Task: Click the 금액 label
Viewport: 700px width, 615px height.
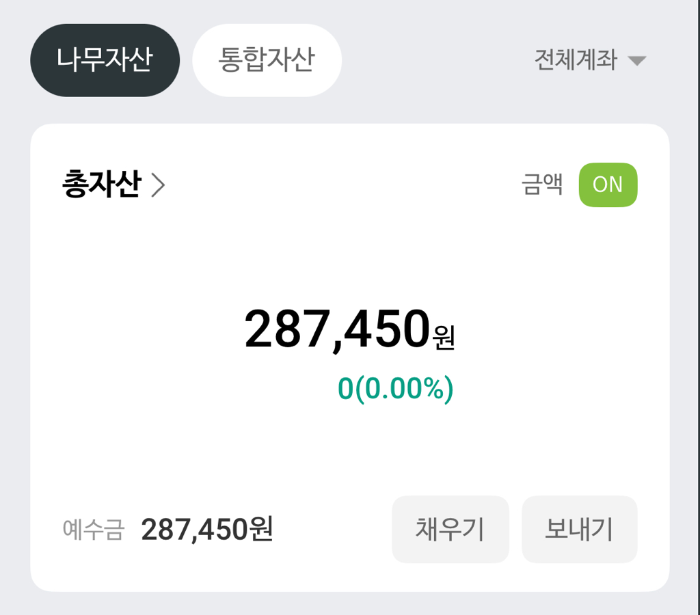Action: pyautogui.click(x=542, y=184)
